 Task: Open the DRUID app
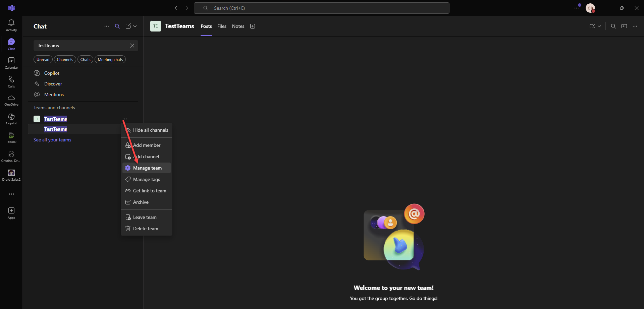(11, 138)
